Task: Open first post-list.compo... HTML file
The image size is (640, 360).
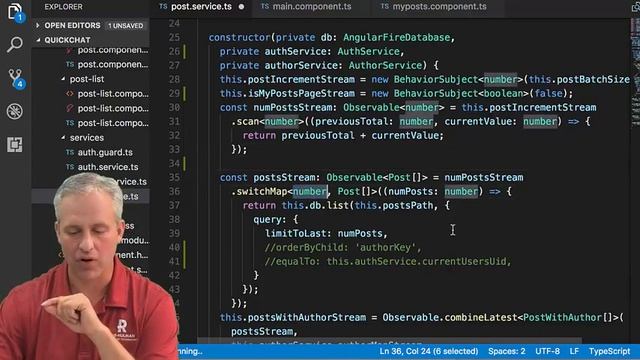Action: (113, 93)
